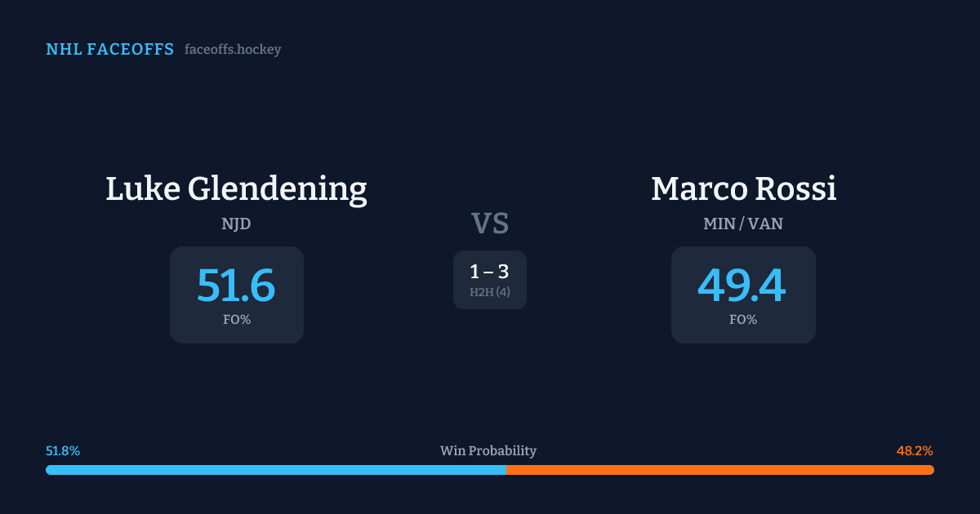The width and height of the screenshot is (980, 514).
Task: Click the N in NHL header
Action: (x=51, y=50)
